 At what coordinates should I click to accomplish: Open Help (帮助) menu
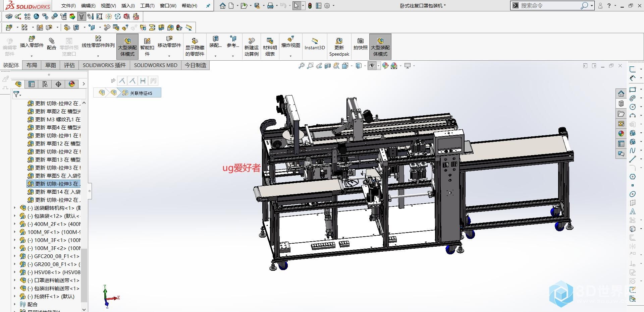190,6
